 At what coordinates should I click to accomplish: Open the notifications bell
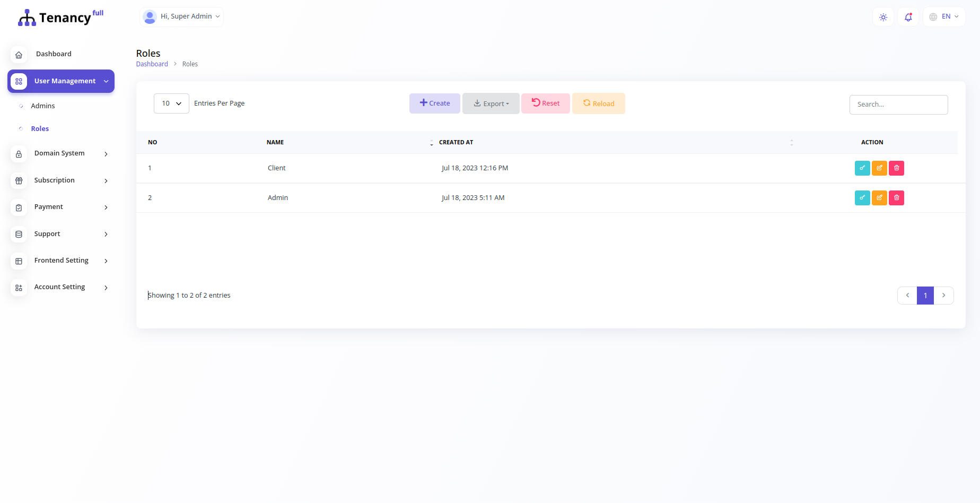click(908, 17)
